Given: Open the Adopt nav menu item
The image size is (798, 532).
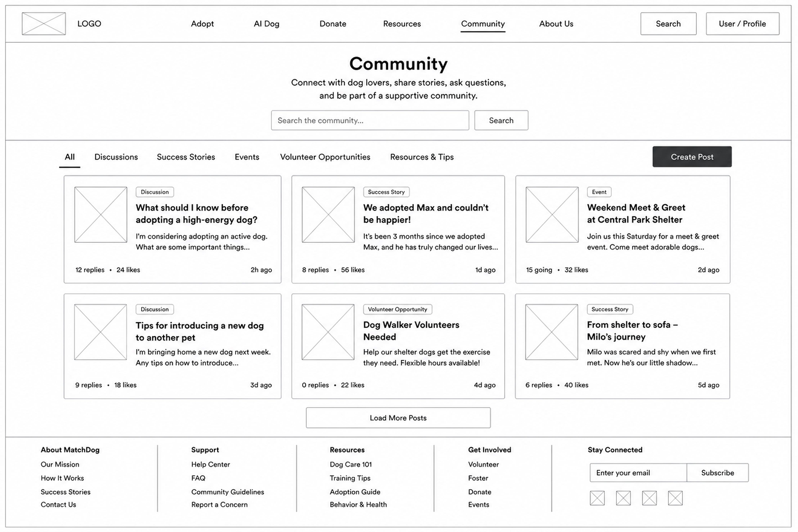Looking at the screenshot, I should point(202,24).
